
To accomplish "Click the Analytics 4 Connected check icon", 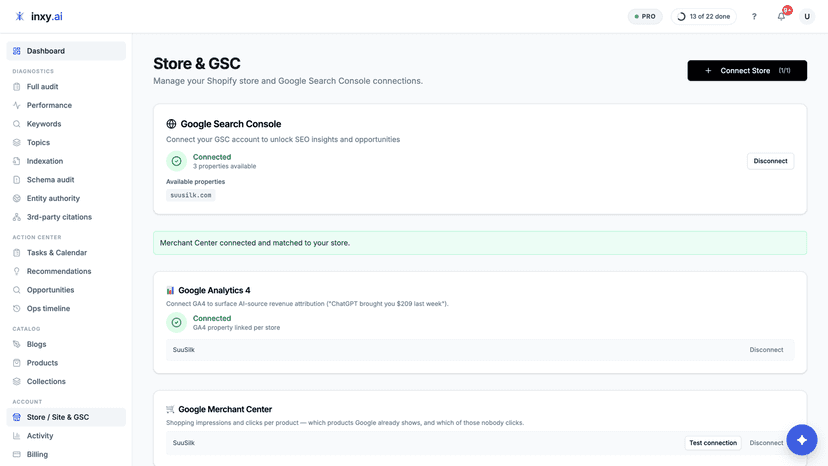I will click(x=176, y=322).
